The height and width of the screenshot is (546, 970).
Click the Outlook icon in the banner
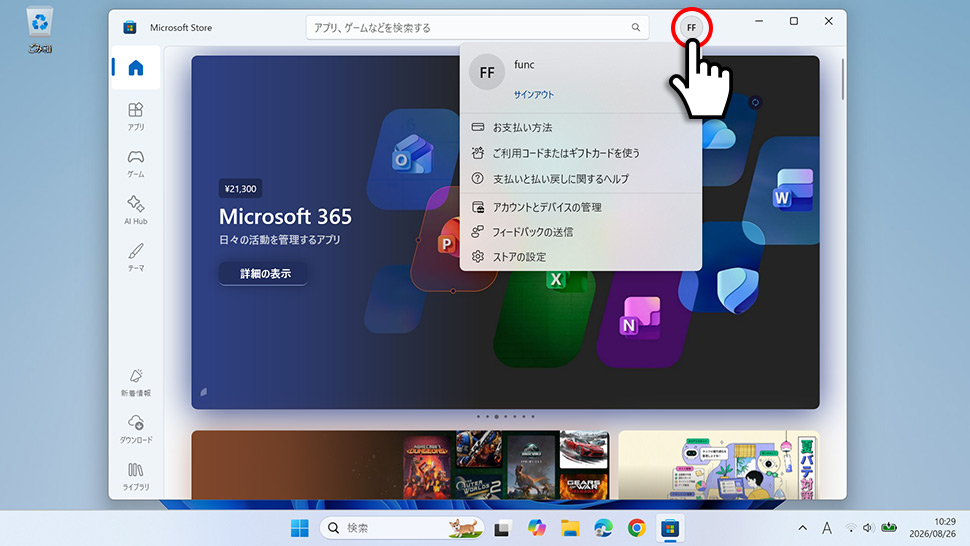[x=412, y=155]
